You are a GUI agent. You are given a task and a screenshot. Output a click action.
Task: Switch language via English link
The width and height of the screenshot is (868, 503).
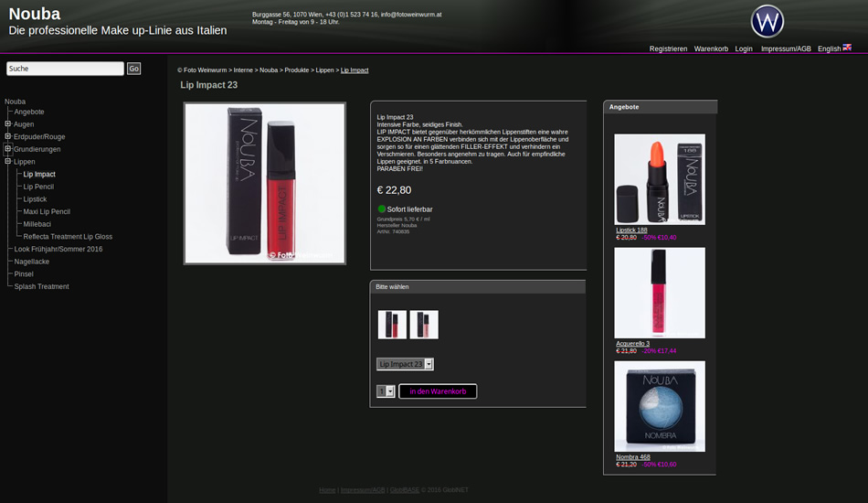point(829,48)
